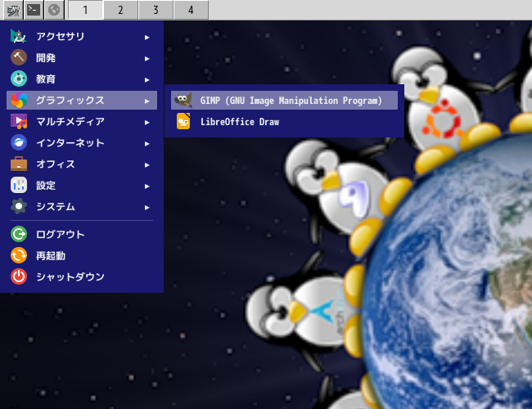Switch to workspace 4
Screen dimensions: 532x409
pos(191,10)
